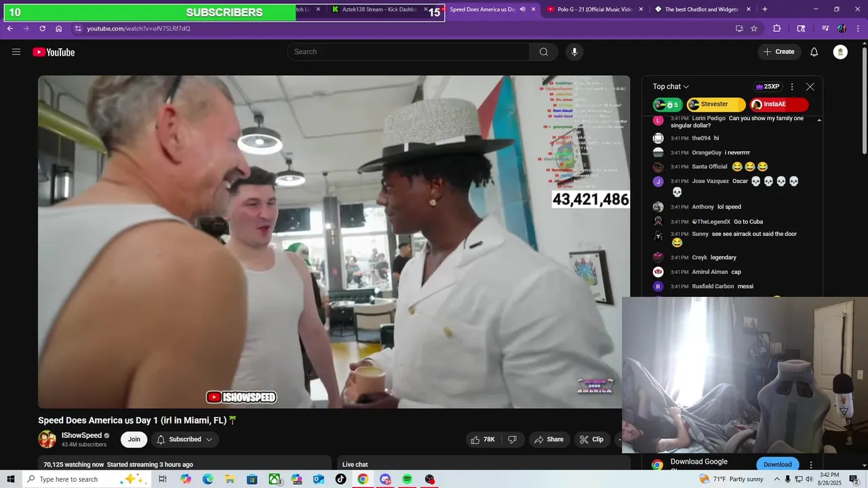Open the Chrome media controls icon
Screen dimensions: 868x488
(825, 28)
